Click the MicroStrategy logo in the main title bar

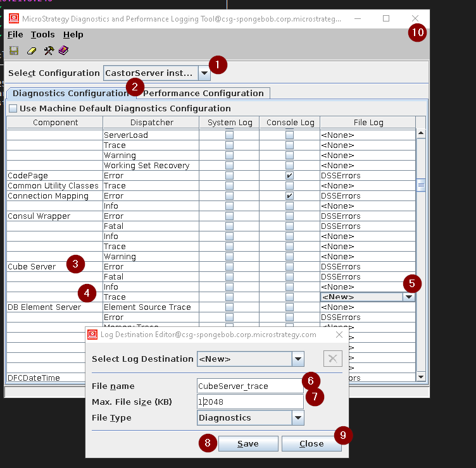point(14,19)
